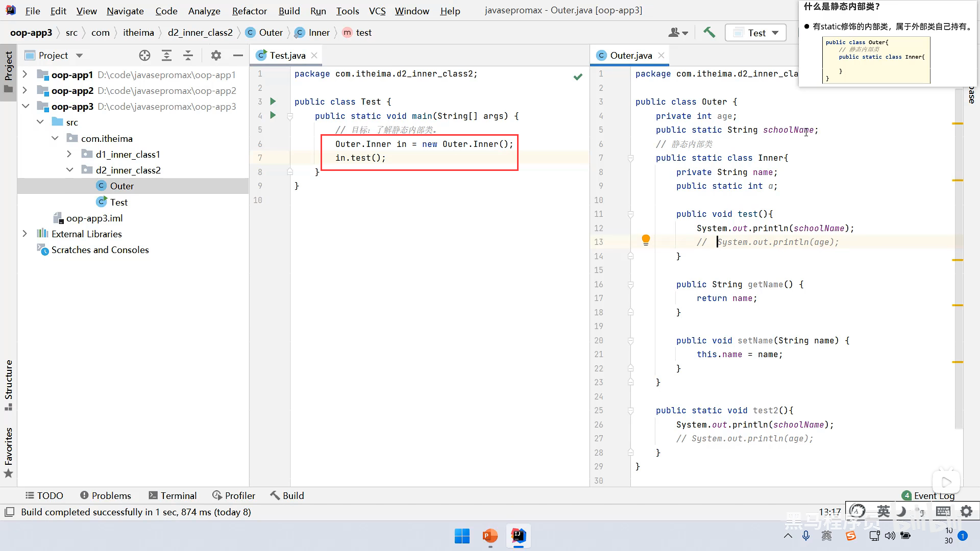Open PowerPoint from the Windows taskbar

pyautogui.click(x=490, y=536)
